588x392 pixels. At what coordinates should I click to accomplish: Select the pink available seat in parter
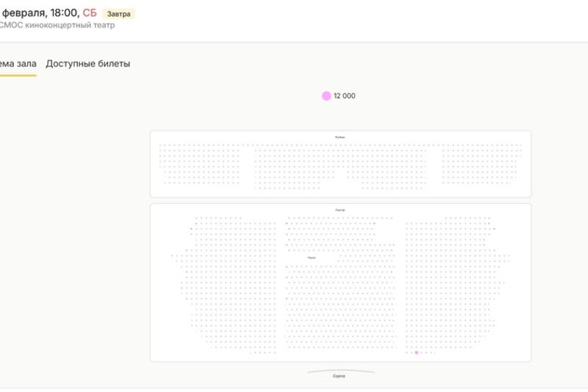tap(417, 353)
